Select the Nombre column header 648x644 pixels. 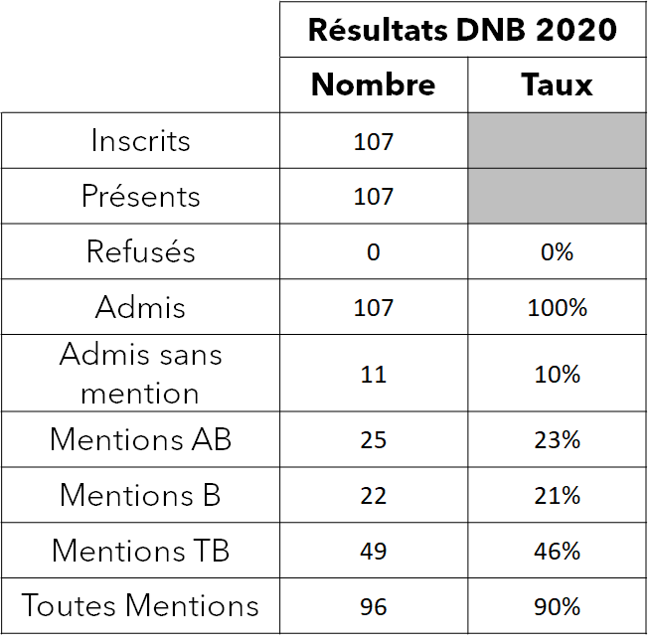point(373,84)
